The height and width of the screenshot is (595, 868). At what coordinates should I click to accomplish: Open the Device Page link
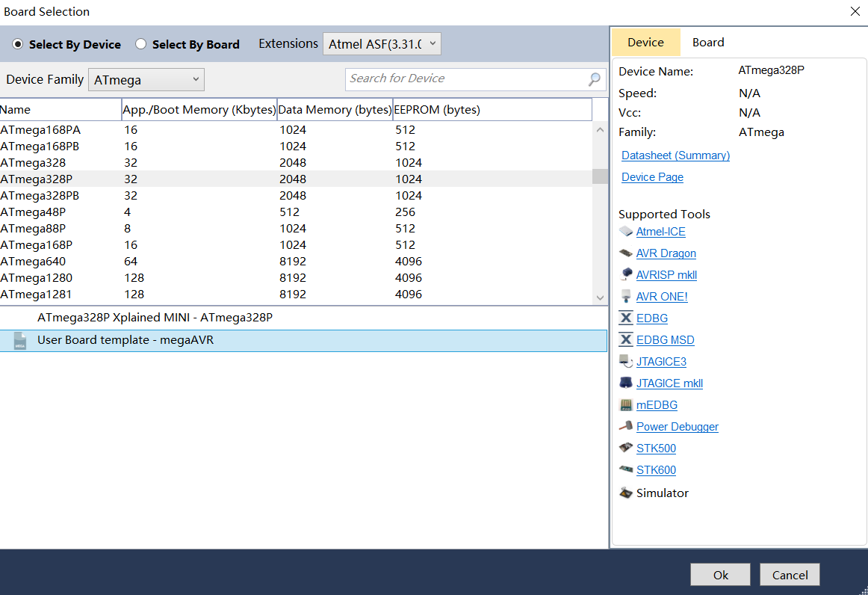tap(652, 176)
